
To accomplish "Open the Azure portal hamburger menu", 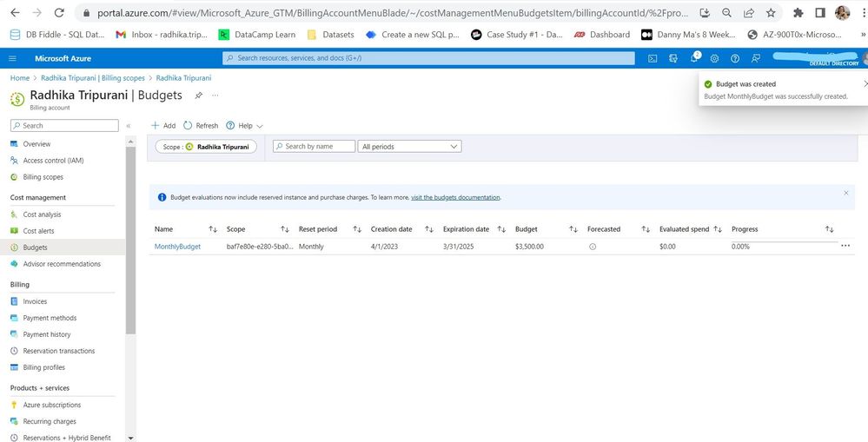I will point(13,58).
